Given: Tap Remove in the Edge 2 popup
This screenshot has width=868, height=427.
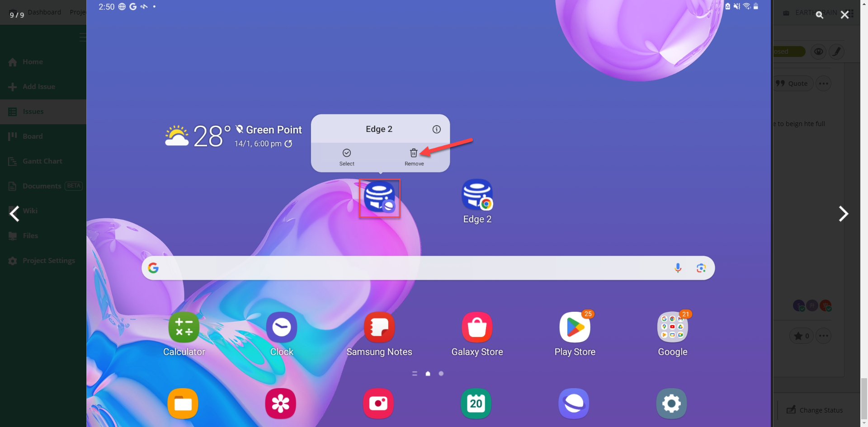Looking at the screenshot, I should 414,157.
